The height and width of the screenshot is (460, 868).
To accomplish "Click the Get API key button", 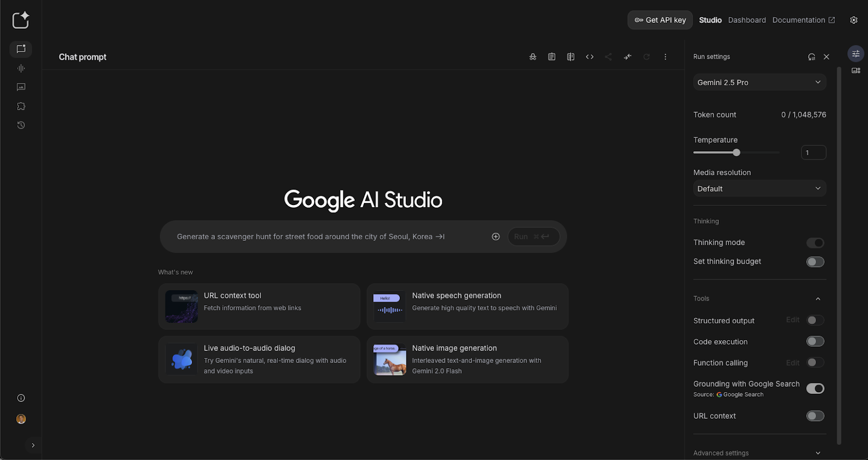I will tap(660, 20).
